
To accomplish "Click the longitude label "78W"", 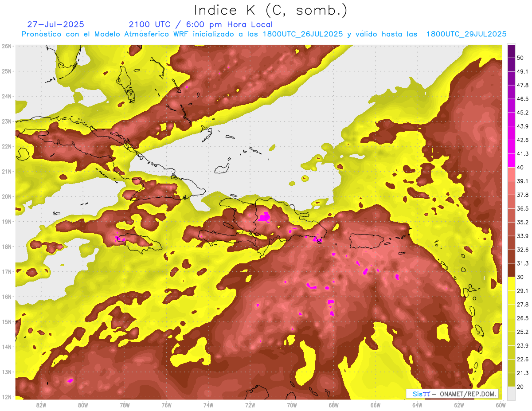I will point(125,405).
